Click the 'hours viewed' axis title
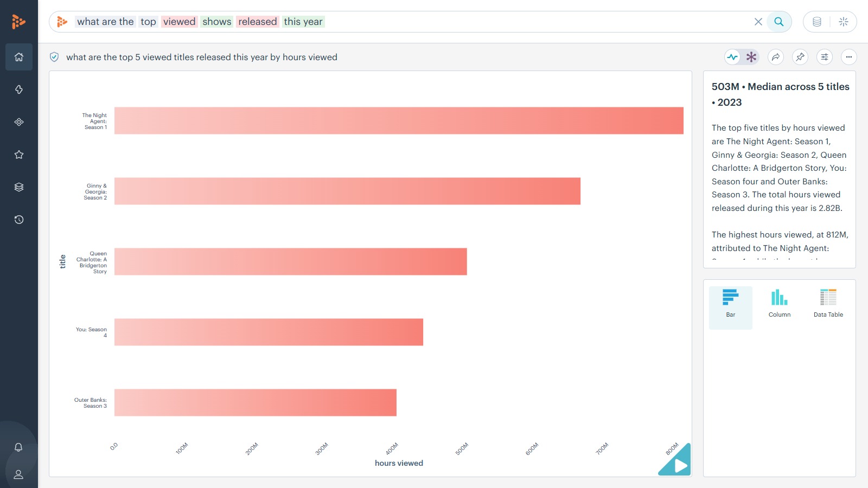Viewport: 868px width, 488px height. pos(399,463)
